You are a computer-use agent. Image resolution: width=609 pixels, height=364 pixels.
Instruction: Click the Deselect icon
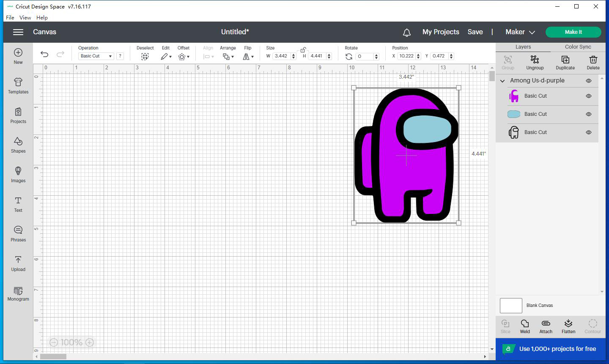point(145,56)
